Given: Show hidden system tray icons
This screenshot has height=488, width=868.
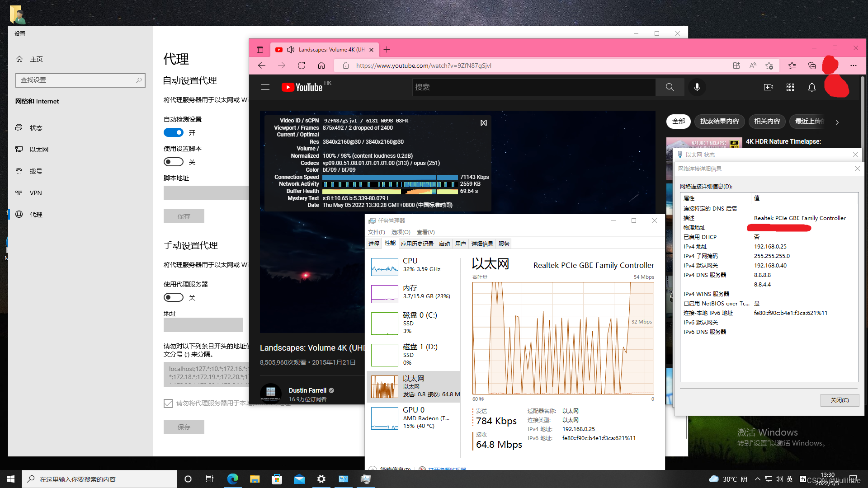Looking at the screenshot, I should [757, 479].
